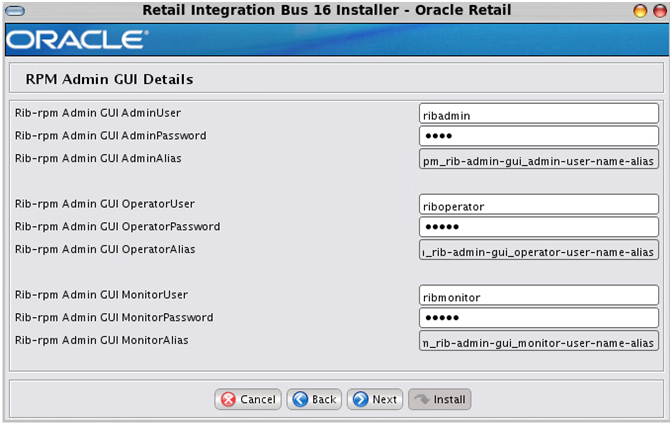Image resolution: width=672 pixels, height=425 pixels.
Task: Click the Rib-rpm Admin GUI OperatorPassword label
Action: tap(117, 227)
